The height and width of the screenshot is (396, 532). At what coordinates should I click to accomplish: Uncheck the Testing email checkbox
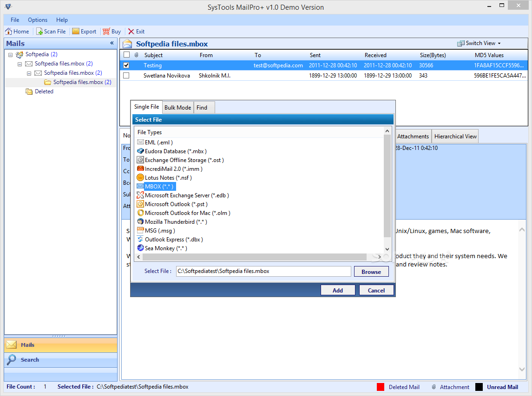[x=126, y=65]
